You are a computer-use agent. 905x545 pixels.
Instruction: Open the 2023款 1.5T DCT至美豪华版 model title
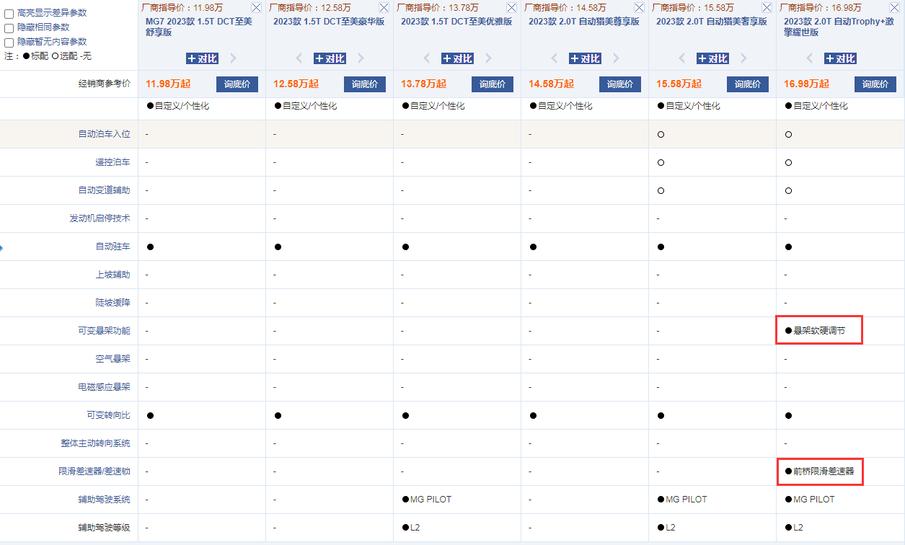[329, 21]
